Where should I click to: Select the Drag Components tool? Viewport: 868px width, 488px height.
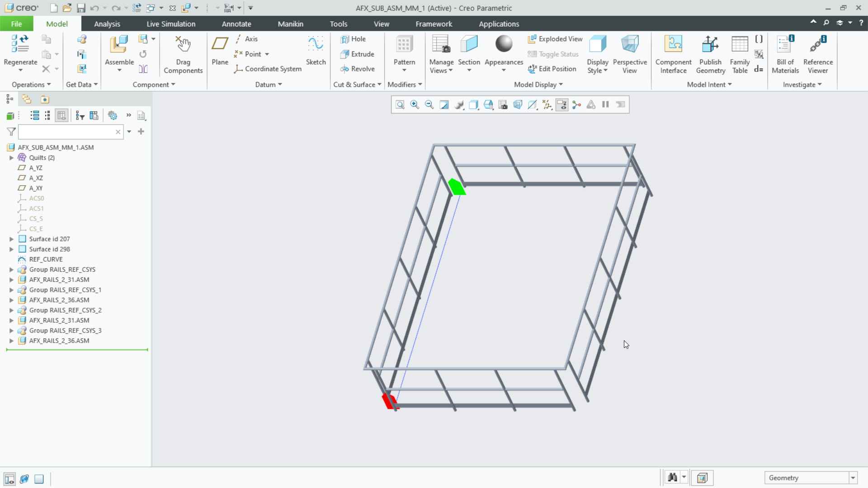click(x=183, y=45)
